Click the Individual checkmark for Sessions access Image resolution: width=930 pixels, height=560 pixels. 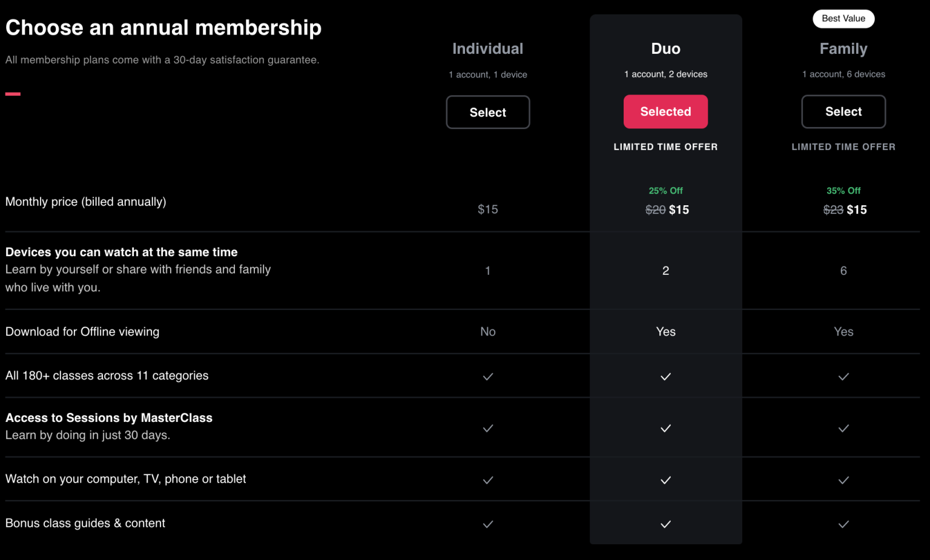[x=488, y=428]
